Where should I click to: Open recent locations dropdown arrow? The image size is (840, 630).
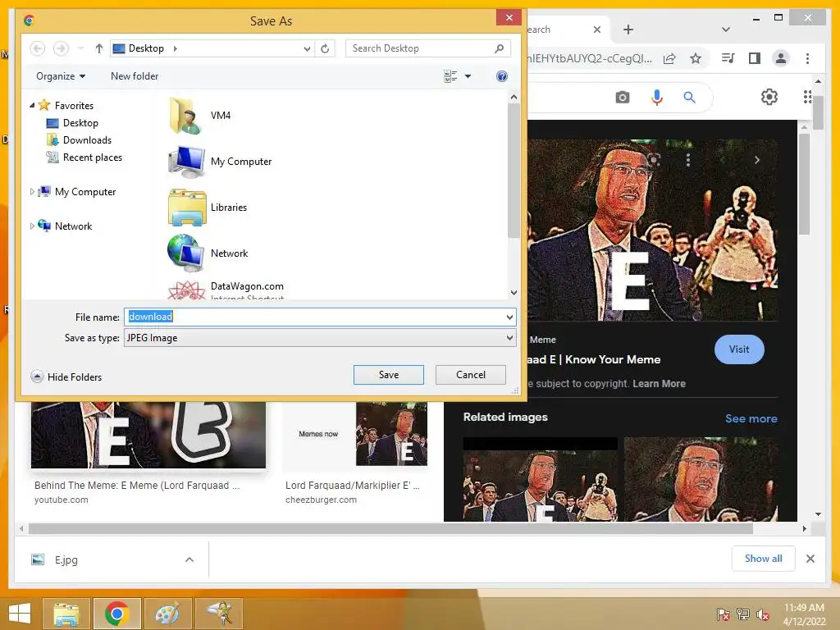tap(81, 48)
